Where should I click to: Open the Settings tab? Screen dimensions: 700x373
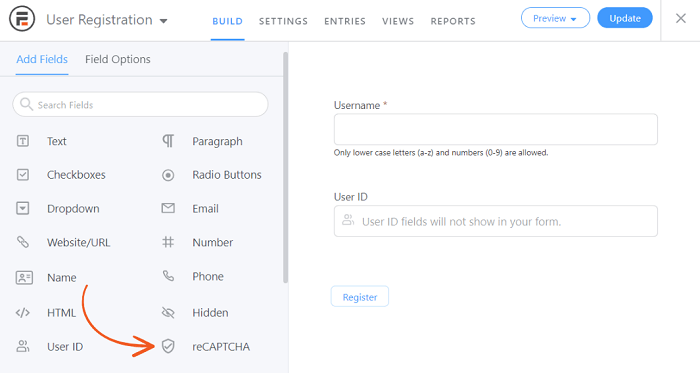tap(283, 21)
